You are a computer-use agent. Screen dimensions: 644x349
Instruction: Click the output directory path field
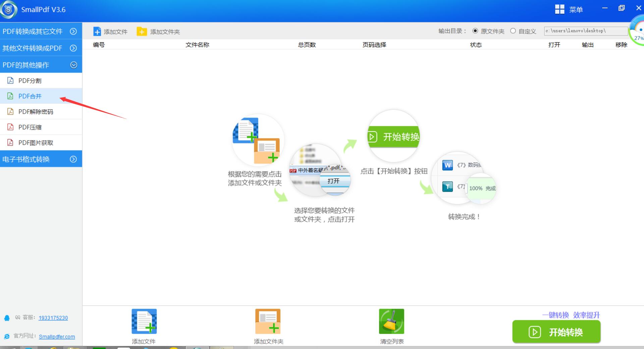(586, 31)
